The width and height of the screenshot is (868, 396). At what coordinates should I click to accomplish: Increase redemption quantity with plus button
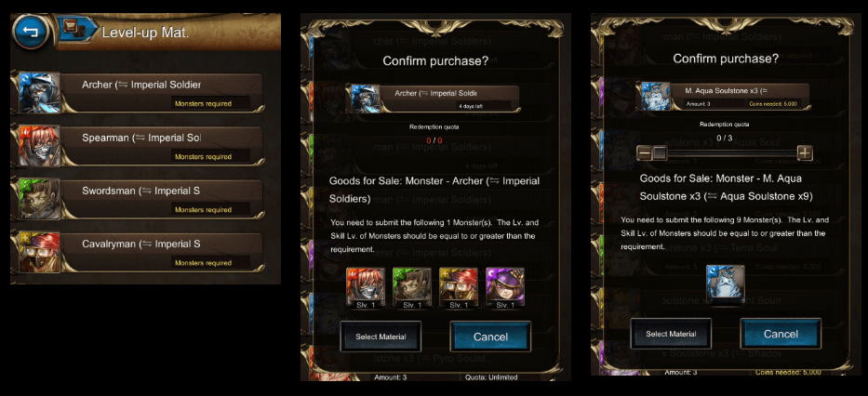805,152
